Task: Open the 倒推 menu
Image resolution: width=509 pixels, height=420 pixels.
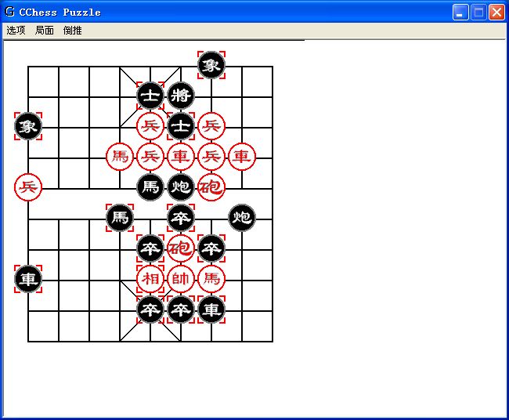Action: pyautogui.click(x=73, y=31)
